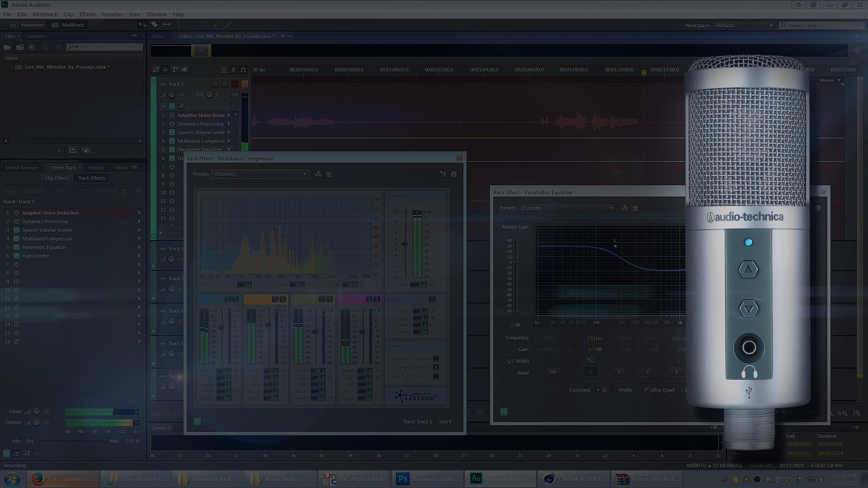The width and height of the screenshot is (868, 488).
Task: Click the fx icon in the editor toolbar
Action: pos(165,69)
